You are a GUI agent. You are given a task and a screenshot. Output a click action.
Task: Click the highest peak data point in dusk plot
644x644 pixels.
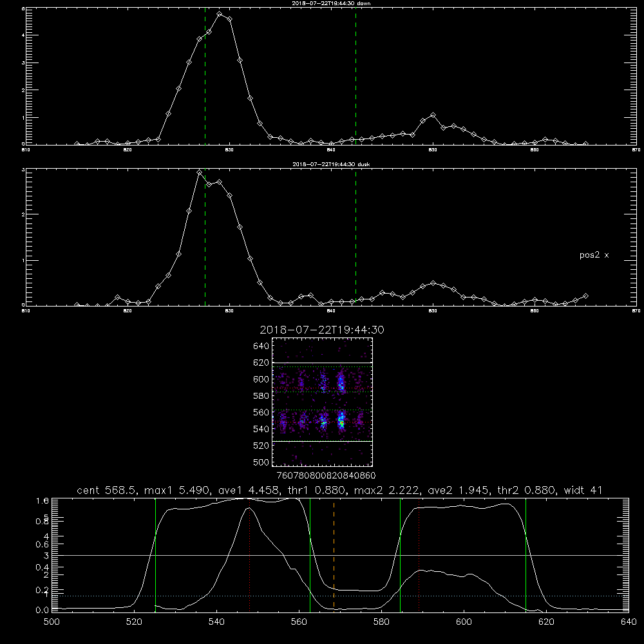click(200, 173)
